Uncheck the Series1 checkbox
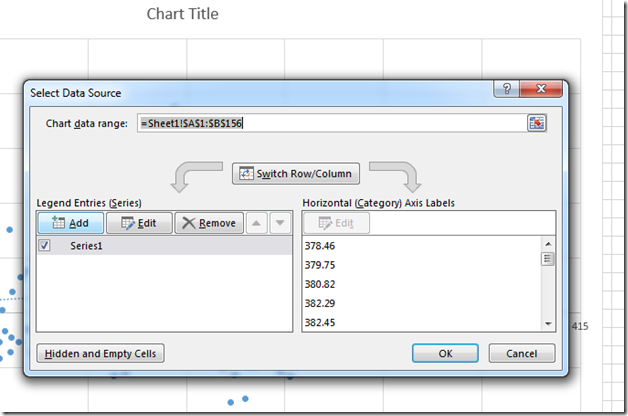 44,245
